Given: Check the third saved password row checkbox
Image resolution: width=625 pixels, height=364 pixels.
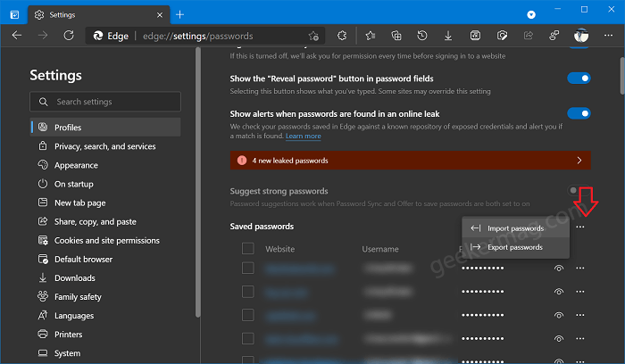Looking at the screenshot, I should coord(248,315).
